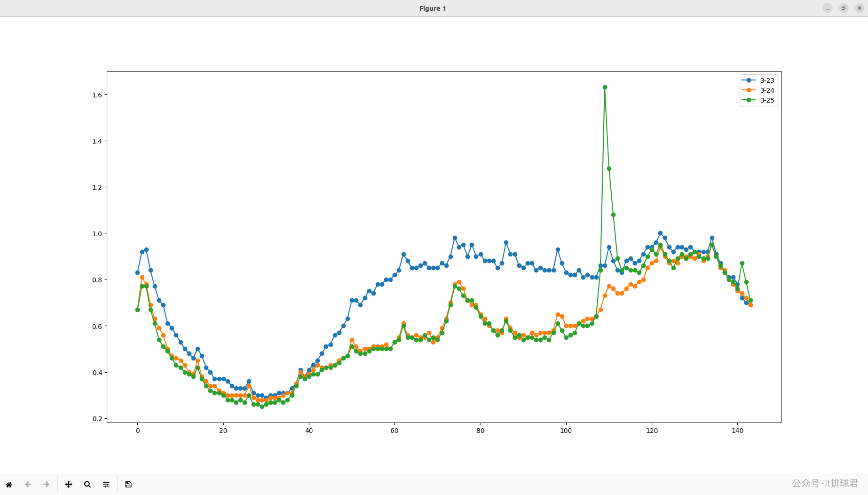Go forward to next view arrow

tap(46, 484)
